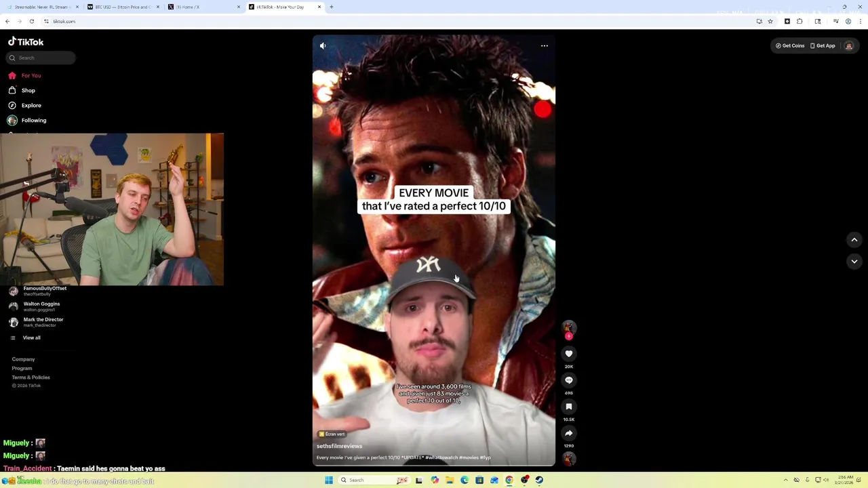Open Following in the sidebar
The height and width of the screenshot is (488, 868).
(27, 120)
